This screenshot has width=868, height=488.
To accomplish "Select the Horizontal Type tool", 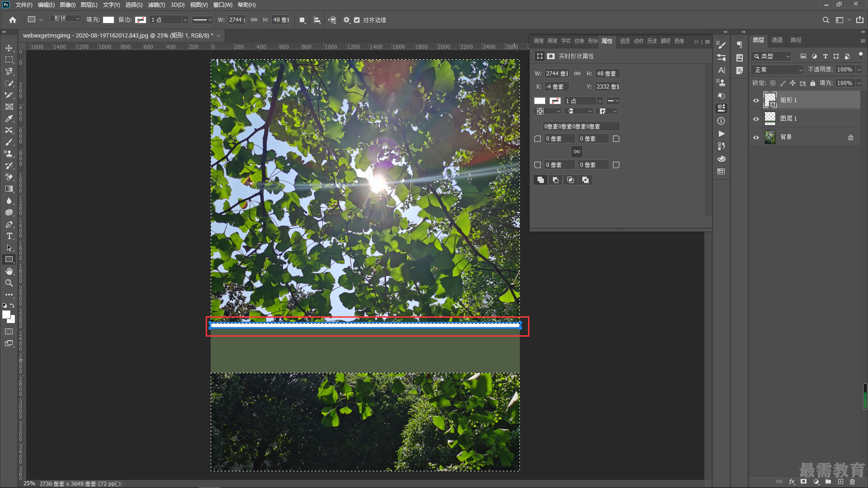I will coord(9,236).
